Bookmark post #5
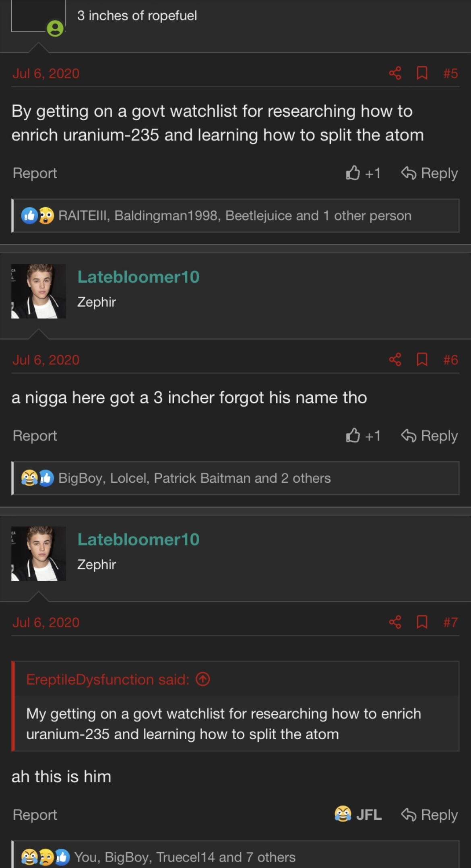Image resolution: width=471 pixels, height=868 pixels. (x=421, y=73)
